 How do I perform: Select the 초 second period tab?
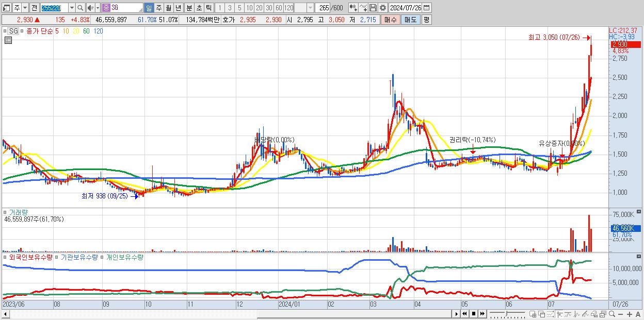pos(199,8)
